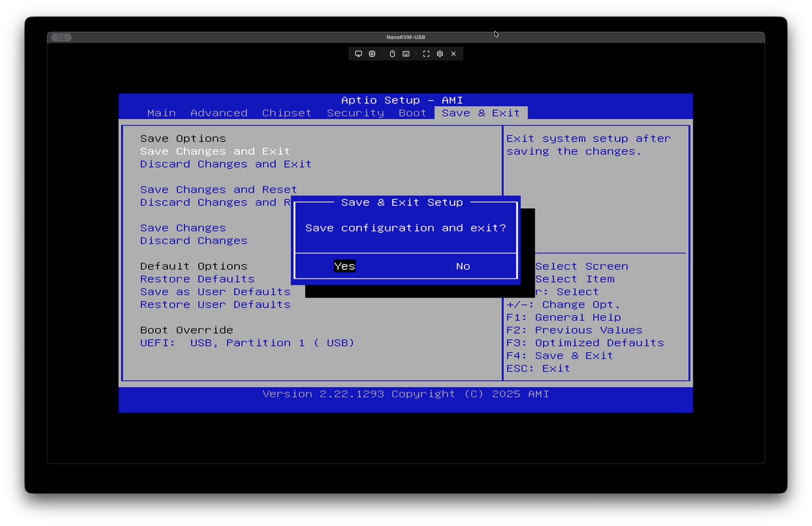Switch to the Advanced BIOS tab
The width and height of the screenshot is (812, 526).
point(219,113)
